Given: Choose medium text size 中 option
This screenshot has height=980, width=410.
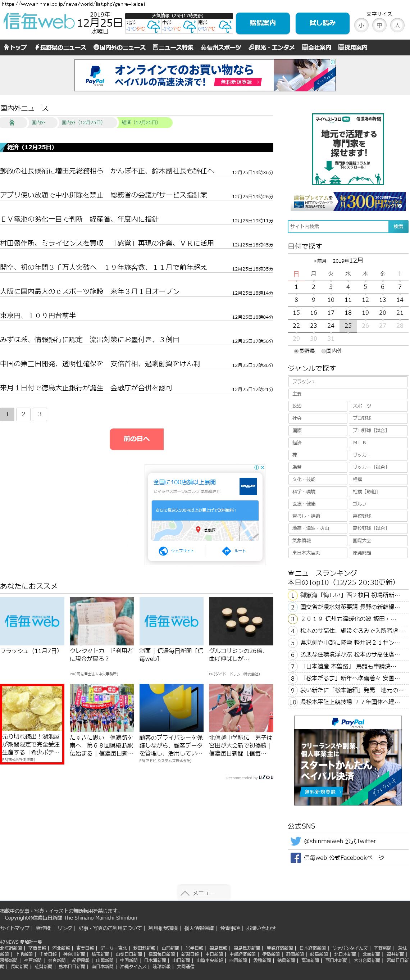Looking at the screenshot, I should coord(379,26).
